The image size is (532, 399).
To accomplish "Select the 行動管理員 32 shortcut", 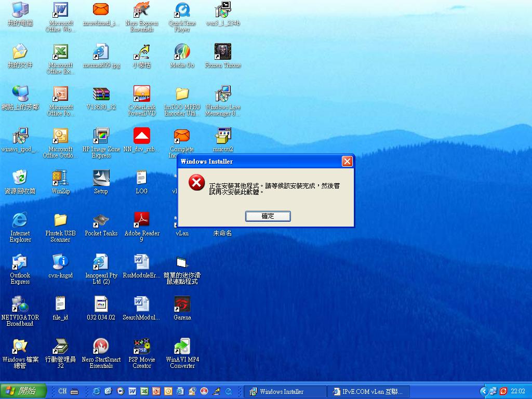I will click(60, 354).
